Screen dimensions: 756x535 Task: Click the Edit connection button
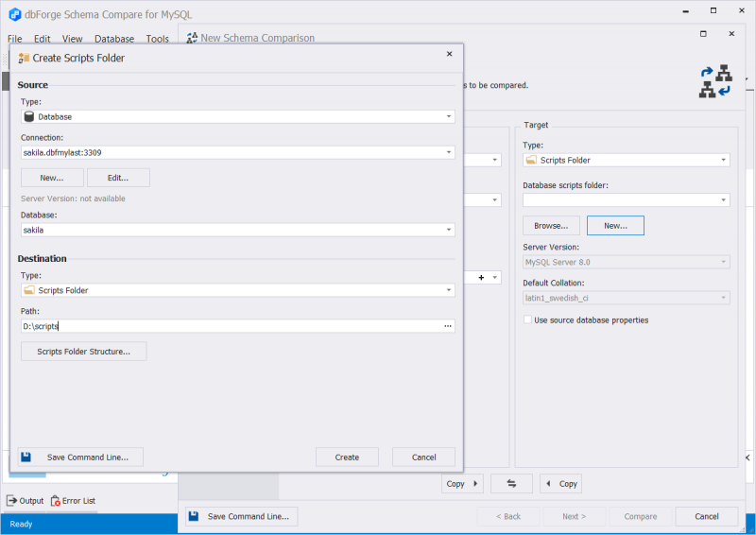pos(118,178)
